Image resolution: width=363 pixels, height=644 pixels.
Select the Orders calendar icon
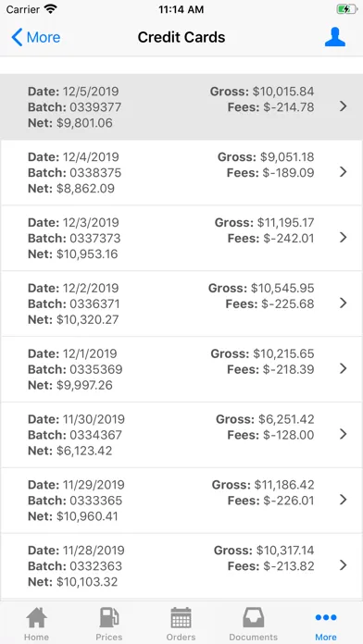[x=181, y=617]
